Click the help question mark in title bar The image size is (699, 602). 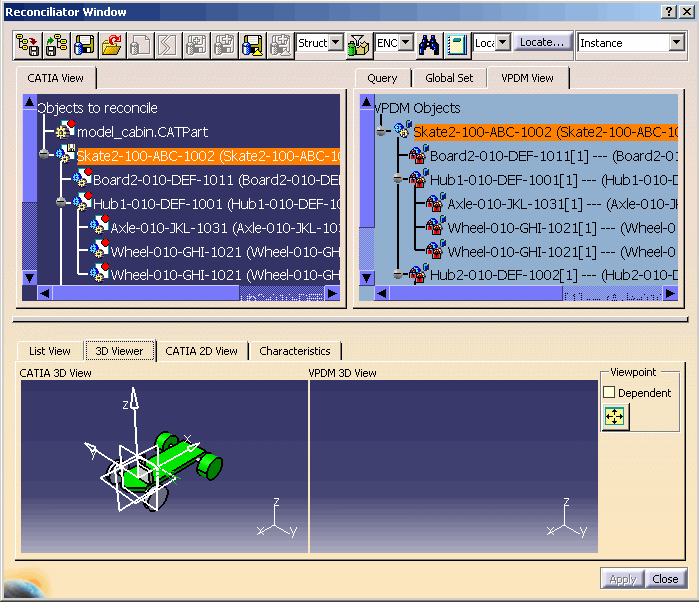(669, 12)
